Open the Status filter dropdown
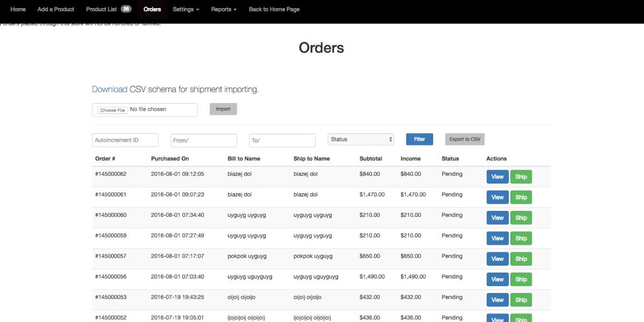The image size is (644, 322). tap(361, 140)
